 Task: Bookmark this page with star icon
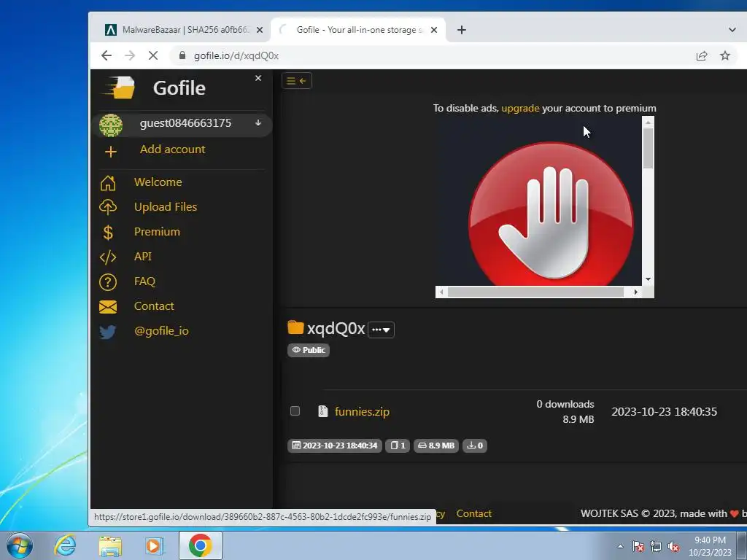725,55
